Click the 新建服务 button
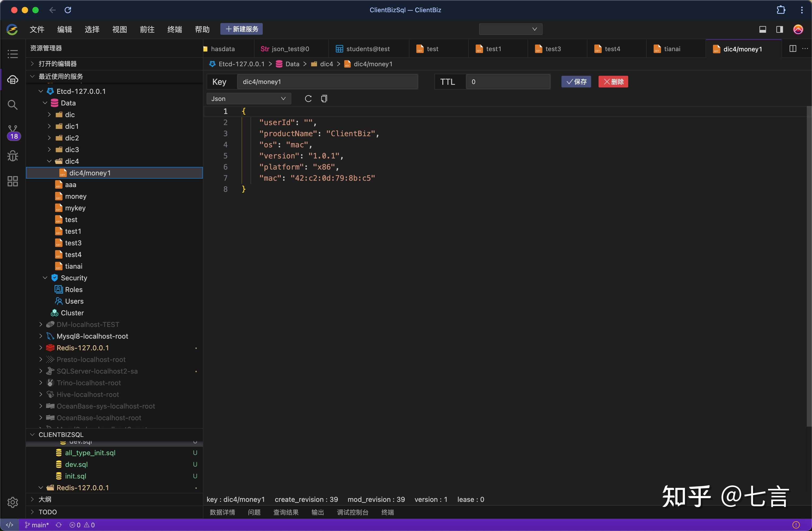Screen dimensions: 812x531 (241, 29)
